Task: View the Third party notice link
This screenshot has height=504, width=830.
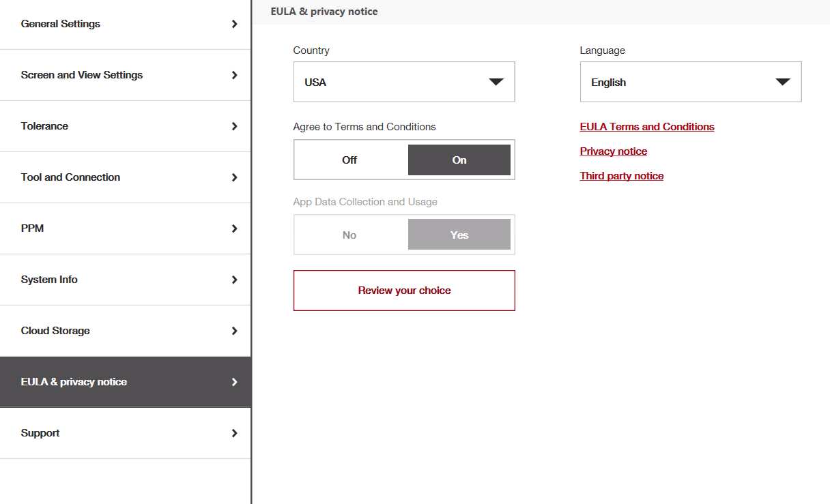Action: click(x=622, y=176)
